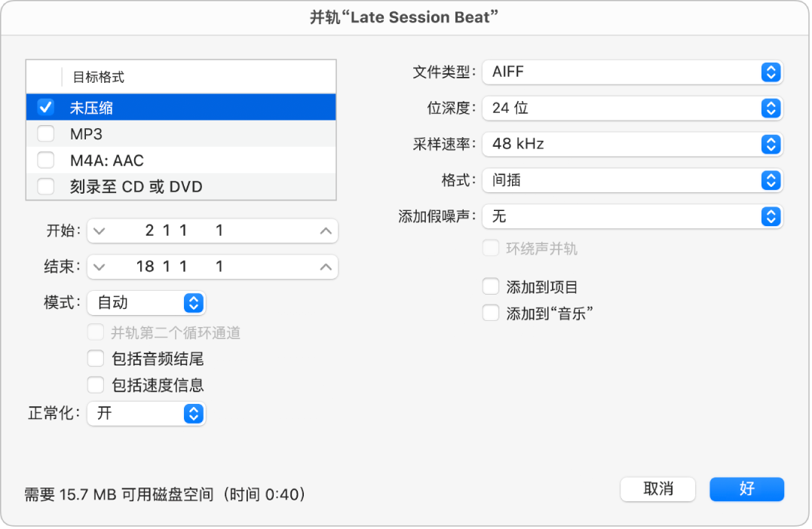Viewport: 812px width, 529px height.
Task: Check the M4A: AAC format option
Action: 45,160
